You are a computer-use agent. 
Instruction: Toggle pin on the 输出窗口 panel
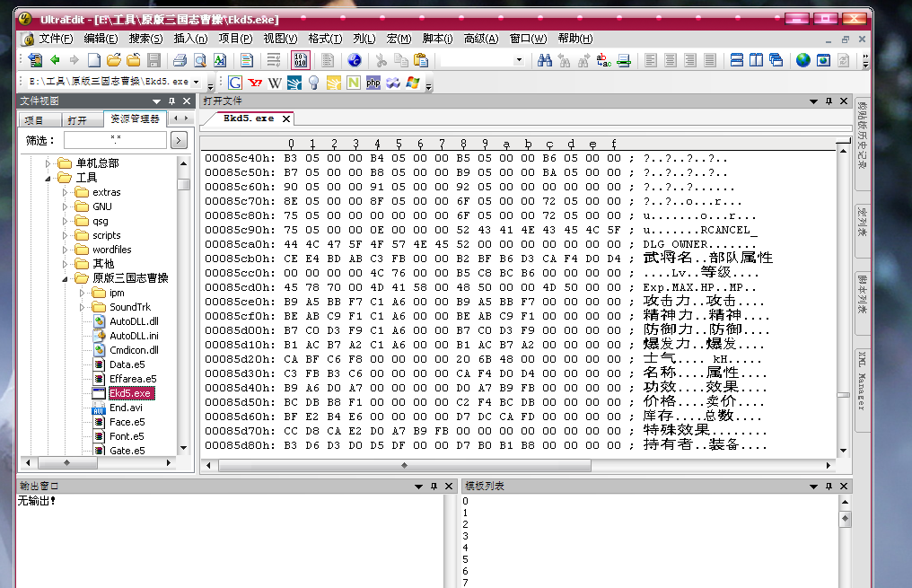click(x=434, y=486)
